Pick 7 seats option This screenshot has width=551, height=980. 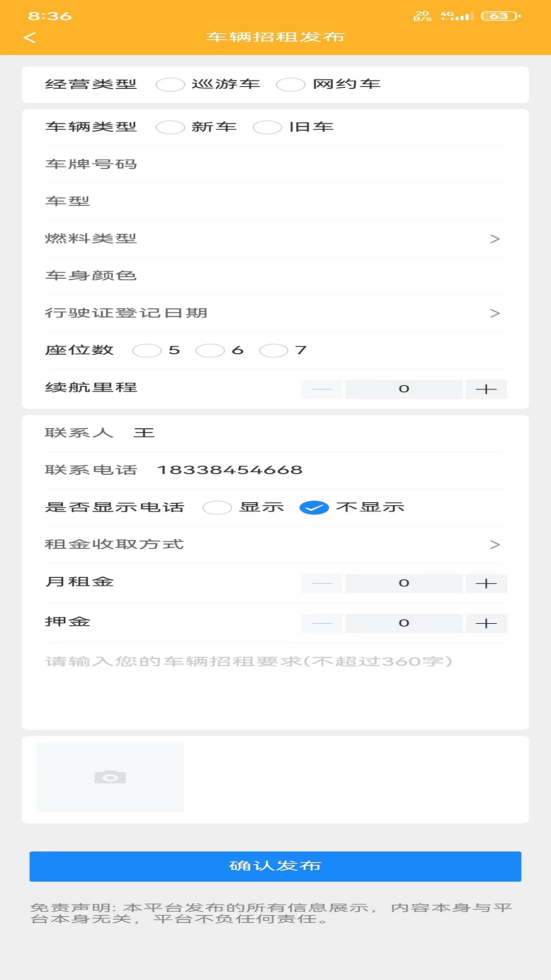click(273, 350)
